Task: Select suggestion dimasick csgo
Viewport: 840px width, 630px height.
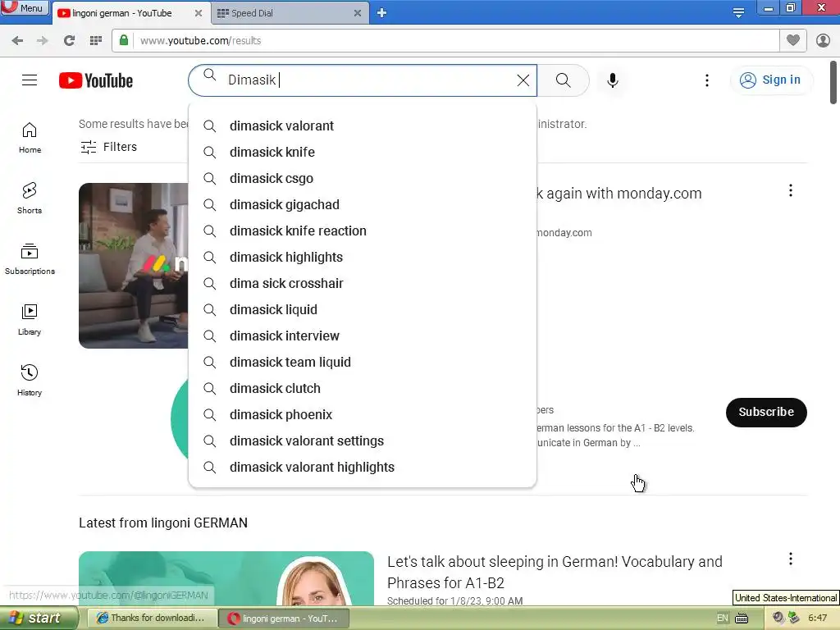Action: pyautogui.click(x=363, y=178)
